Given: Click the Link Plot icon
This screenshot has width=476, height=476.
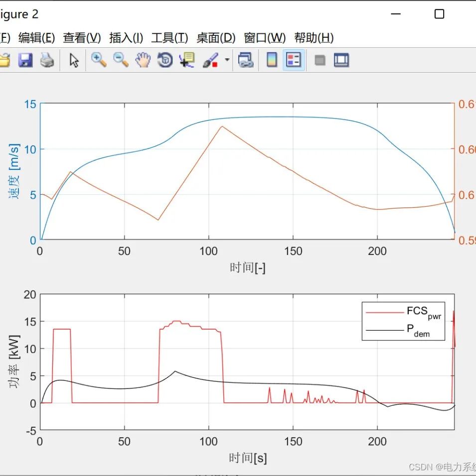Looking at the screenshot, I should pos(246,60).
